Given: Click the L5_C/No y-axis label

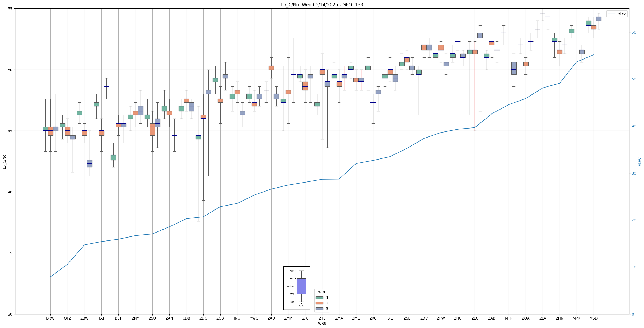Looking at the screenshot, I should [4, 162].
